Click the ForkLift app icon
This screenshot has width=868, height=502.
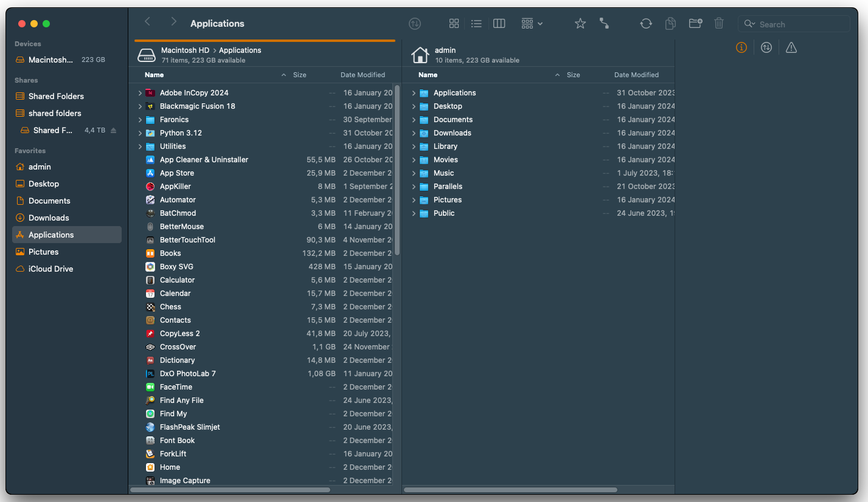tap(150, 454)
